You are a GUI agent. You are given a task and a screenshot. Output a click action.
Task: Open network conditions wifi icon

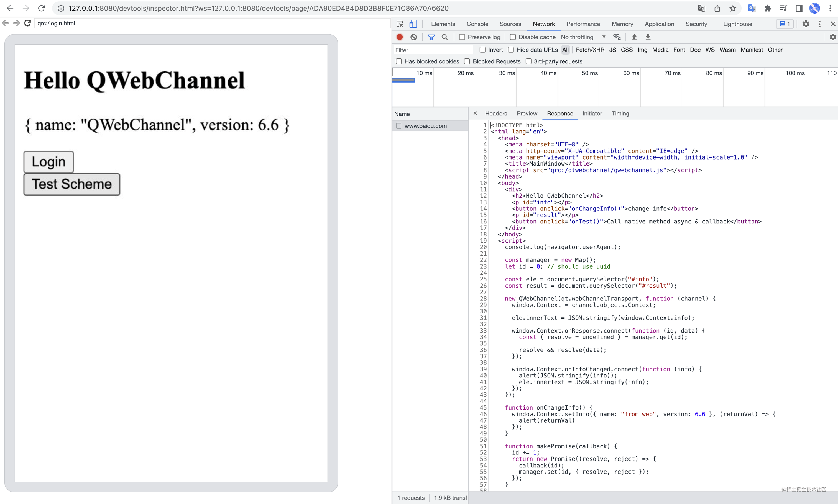[617, 37]
